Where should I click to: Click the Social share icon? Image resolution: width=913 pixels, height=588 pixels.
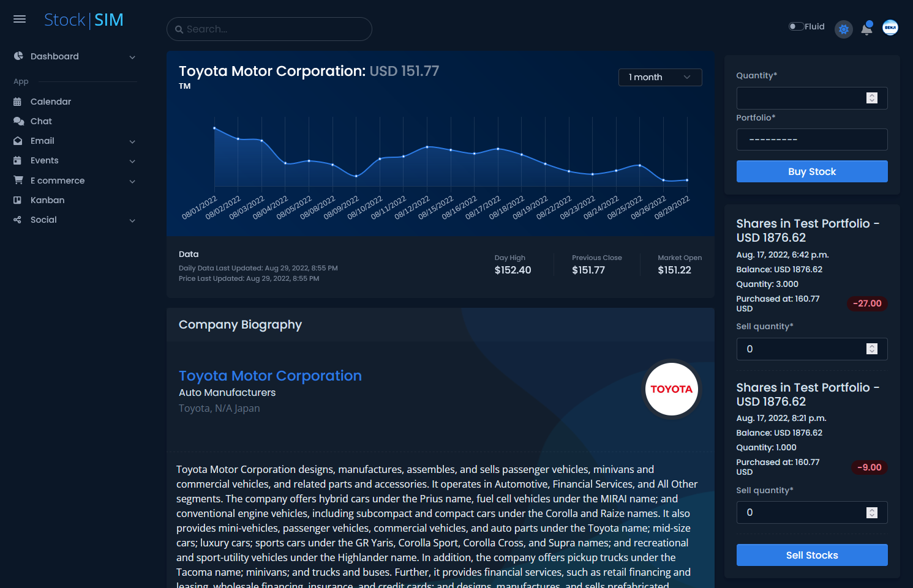point(17,220)
